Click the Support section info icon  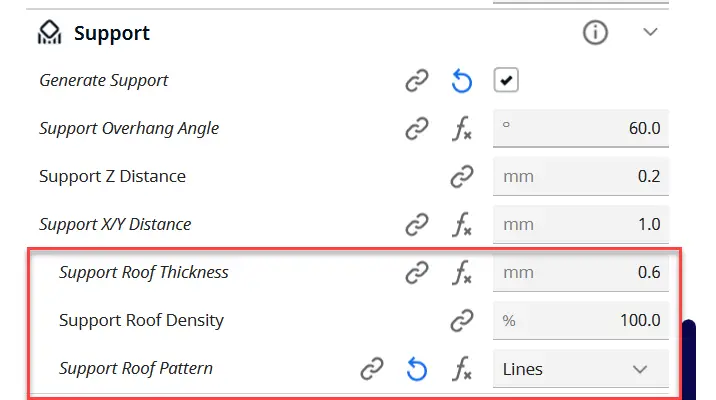tap(595, 32)
